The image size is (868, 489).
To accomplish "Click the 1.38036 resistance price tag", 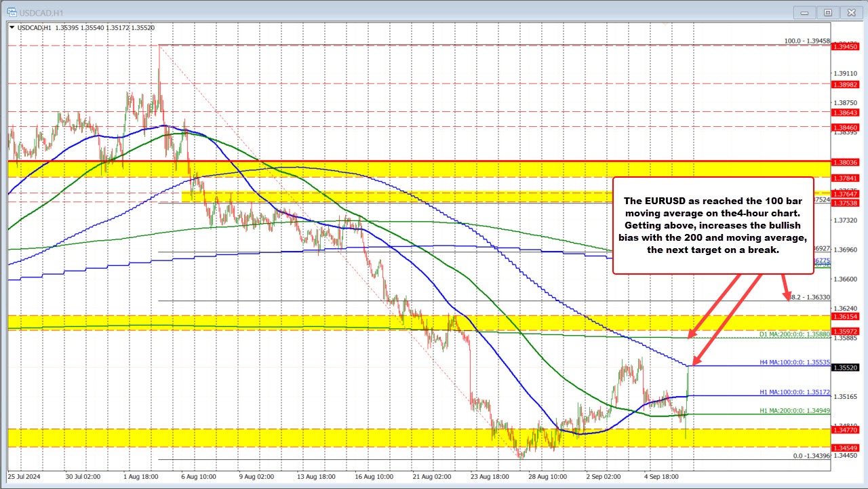I will click(x=845, y=162).
